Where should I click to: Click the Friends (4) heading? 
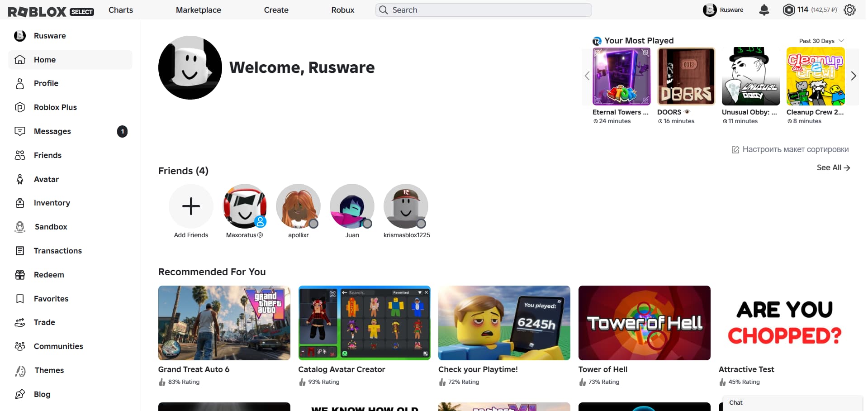tap(183, 171)
